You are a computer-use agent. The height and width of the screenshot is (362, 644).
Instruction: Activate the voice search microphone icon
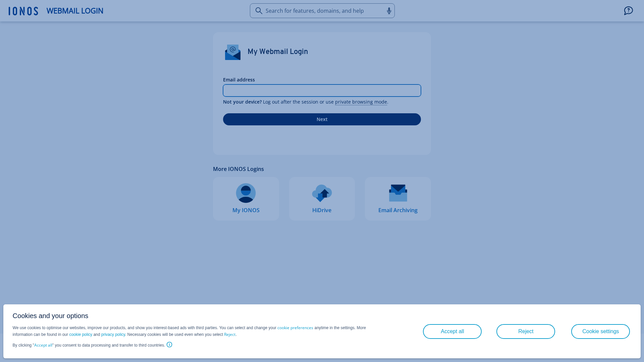pos(389,11)
